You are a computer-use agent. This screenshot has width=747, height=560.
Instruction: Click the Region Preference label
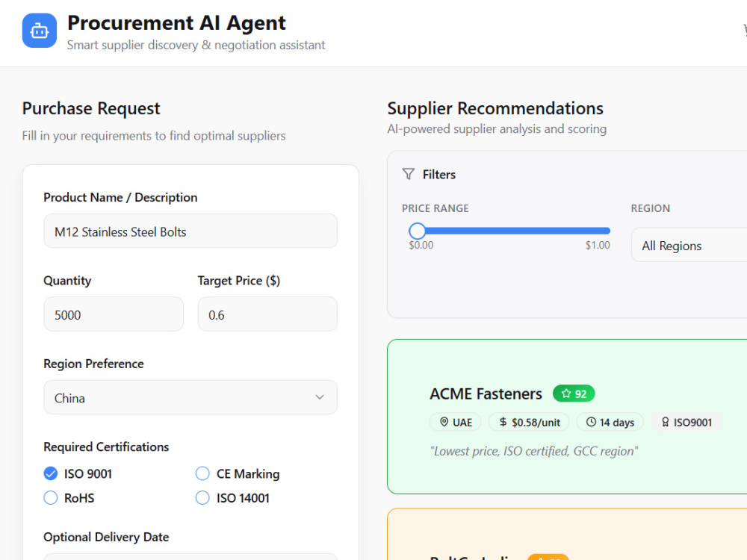click(x=94, y=364)
